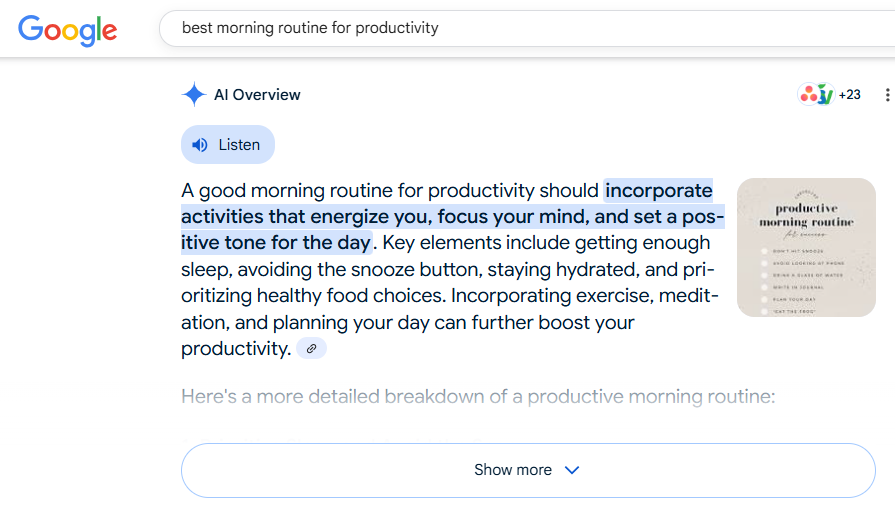Click the Show more label text
This screenshot has height=514, width=895.
[x=513, y=470]
